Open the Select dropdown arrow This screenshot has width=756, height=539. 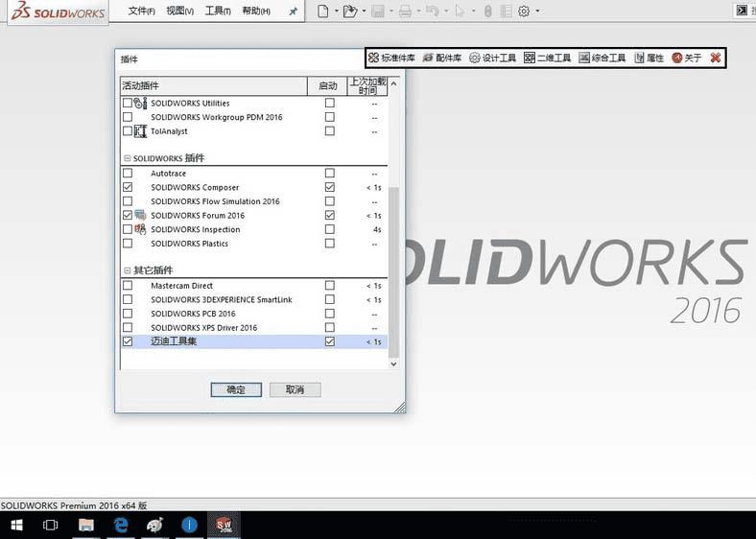[x=474, y=12]
